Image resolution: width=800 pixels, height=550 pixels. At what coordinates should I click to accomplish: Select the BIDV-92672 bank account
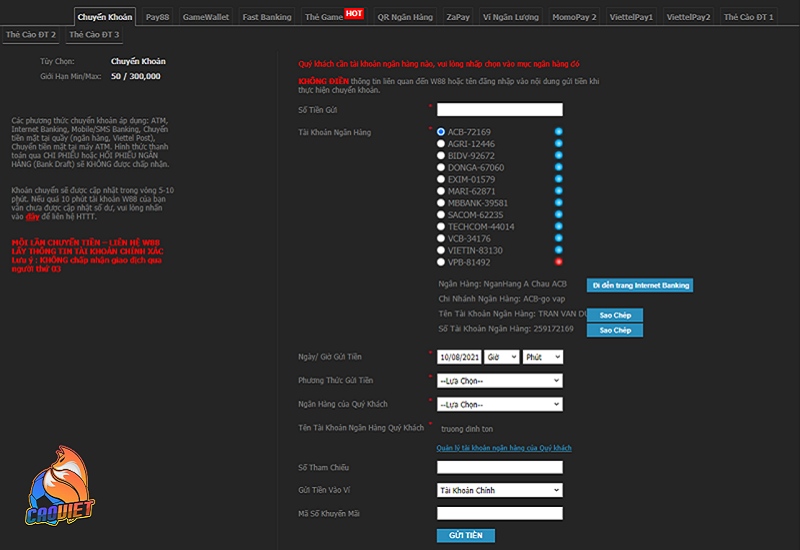click(441, 155)
